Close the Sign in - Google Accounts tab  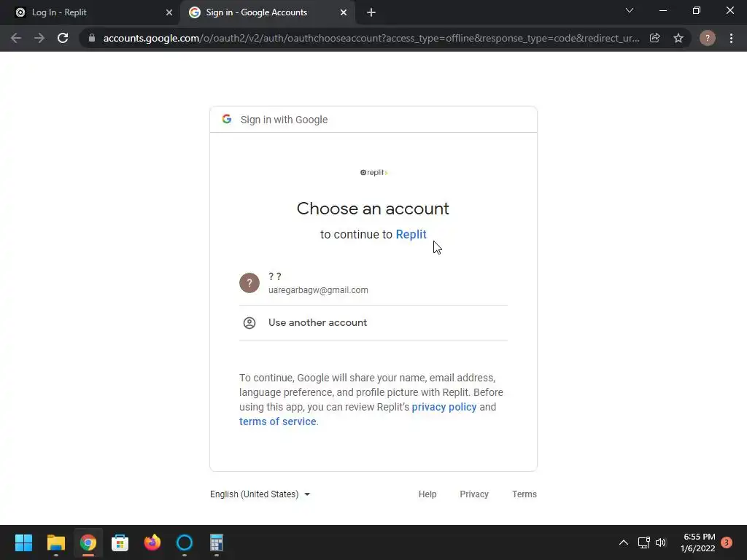pyautogui.click(x=344, y=12)
